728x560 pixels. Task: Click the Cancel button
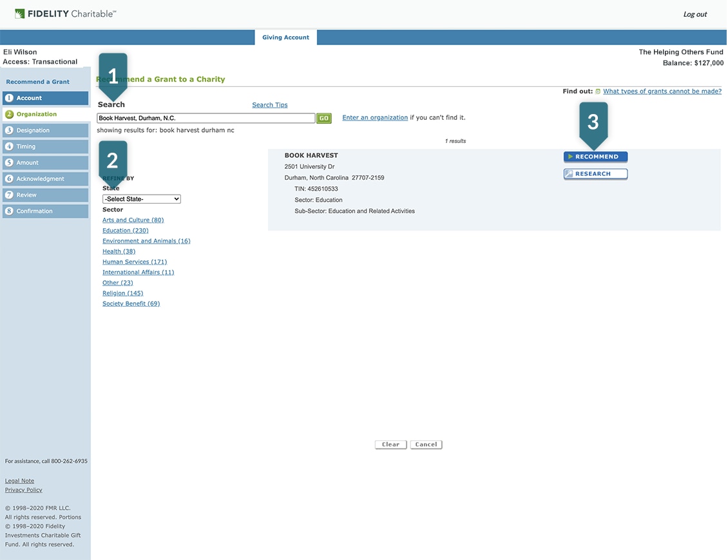click(x=426, y=445)
